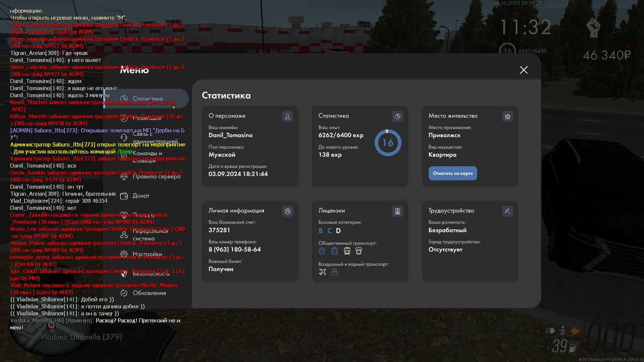Open the Навигация menu section
This screenshot has width=644, height=362.
pyautogui.click(x=146, y=118)
